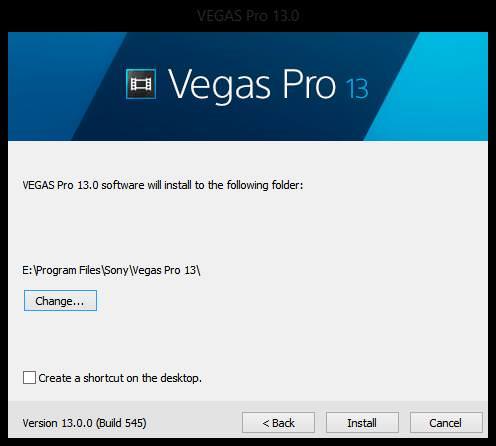Click "Build 545" in the version footer
The width and height of the screenshot is (496, 446).
point(122,423)
